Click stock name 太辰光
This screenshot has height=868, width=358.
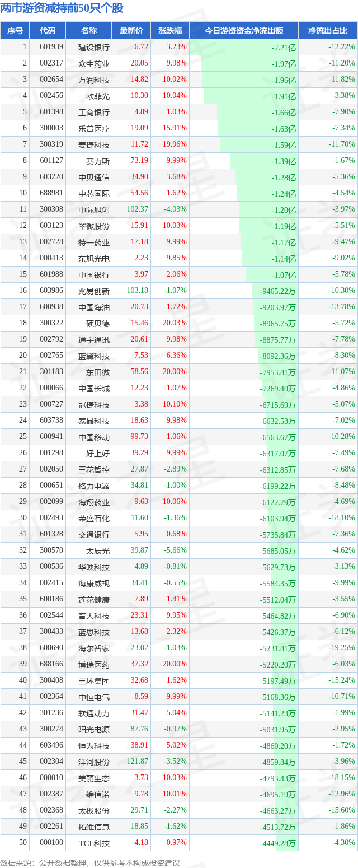[98, 551]
